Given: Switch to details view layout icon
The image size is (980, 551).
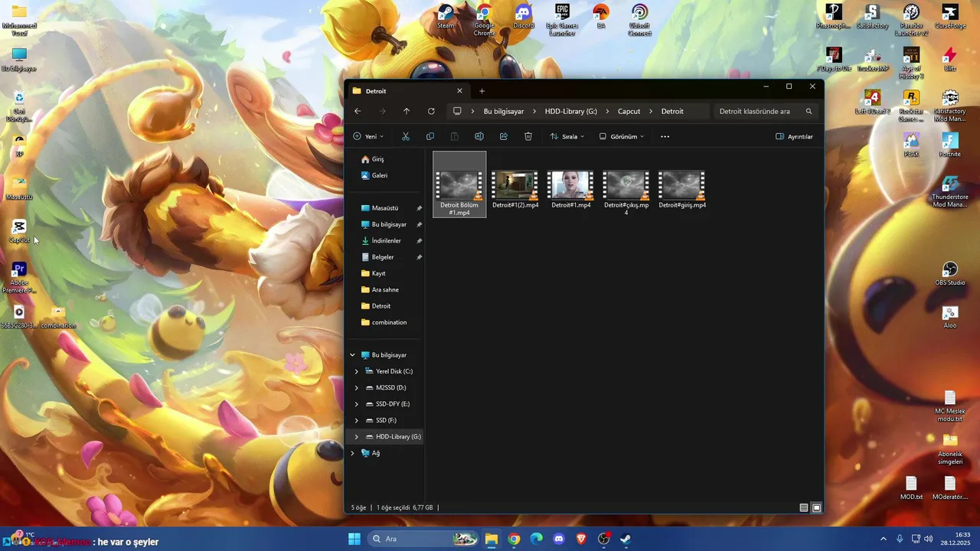Looking at the screenshot, I should (803, 507).
